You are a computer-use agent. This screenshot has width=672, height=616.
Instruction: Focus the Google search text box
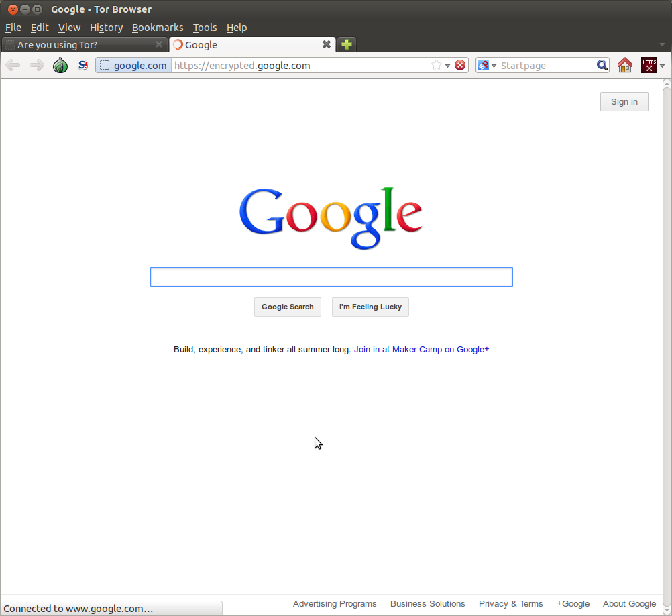coord(331,277)
